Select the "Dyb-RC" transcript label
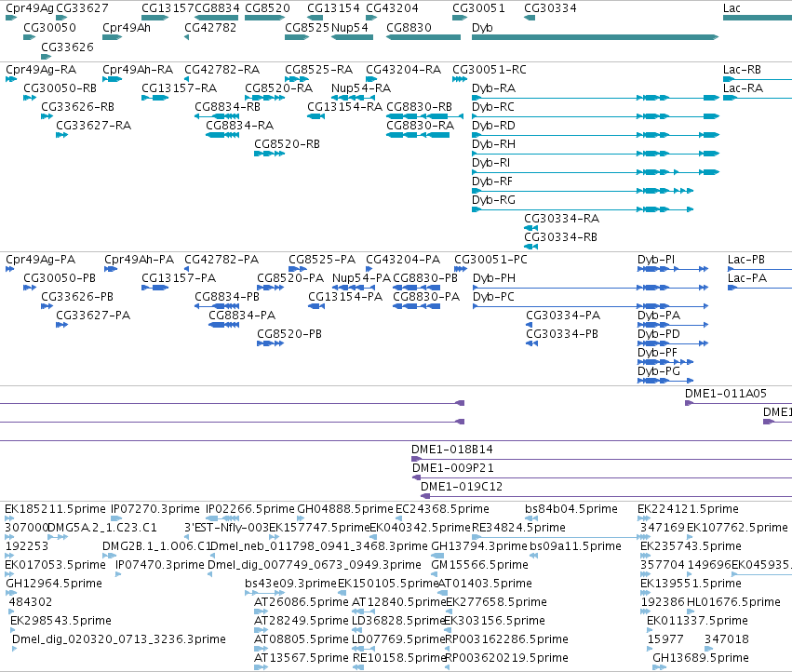Screen dimensions: 792x672 click(493, 107)
